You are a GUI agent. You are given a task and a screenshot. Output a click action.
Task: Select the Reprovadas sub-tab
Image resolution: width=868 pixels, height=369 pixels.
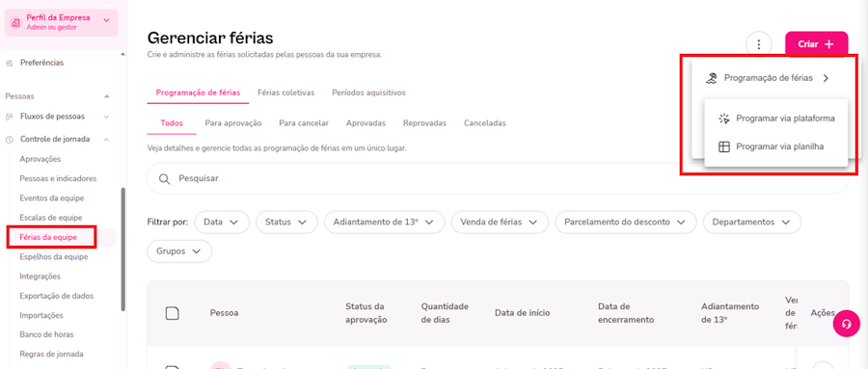(424, 122)
